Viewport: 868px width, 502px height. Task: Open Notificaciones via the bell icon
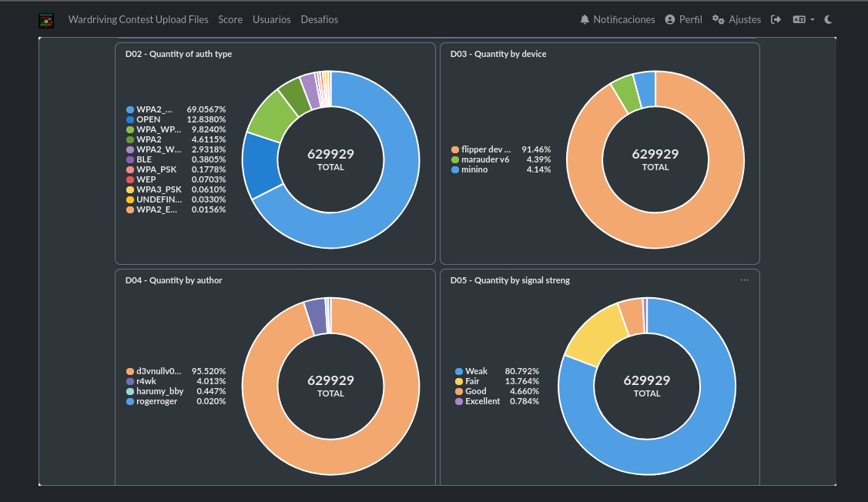tap(585, 20)
